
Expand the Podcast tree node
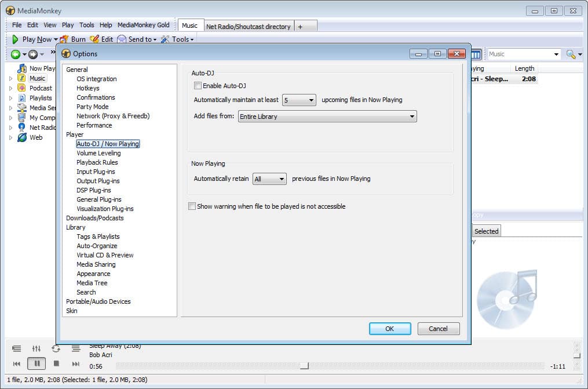tap(10, 88)
